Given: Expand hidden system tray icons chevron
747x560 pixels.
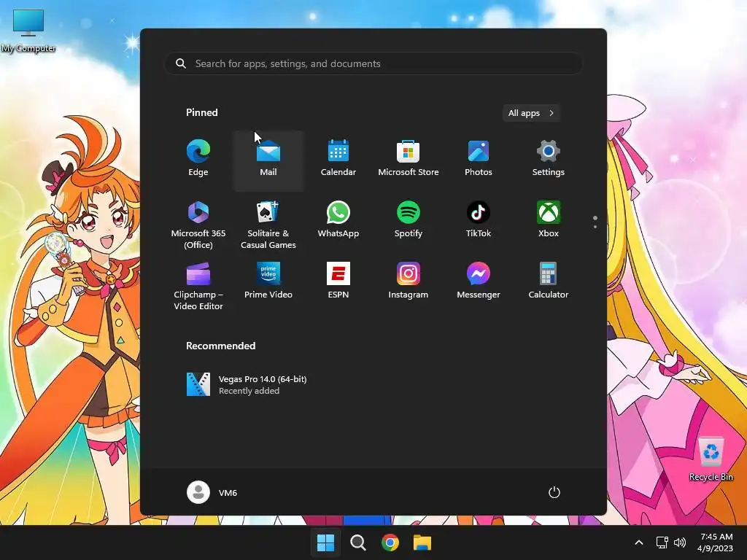Looking at the screenshot, I should tap(639, 542).
